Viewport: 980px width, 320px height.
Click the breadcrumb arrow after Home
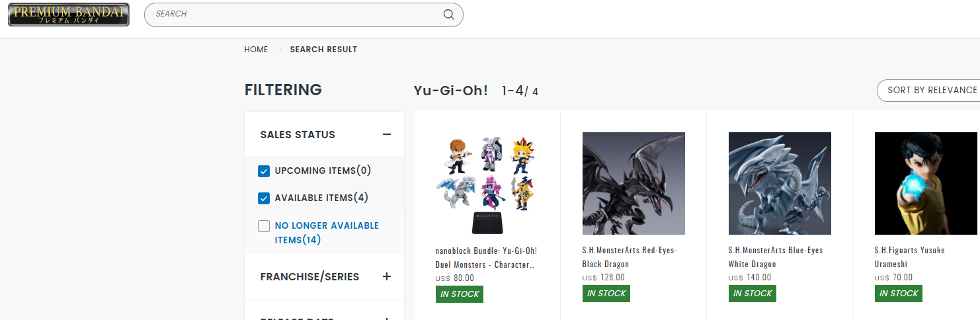(280, 50)
